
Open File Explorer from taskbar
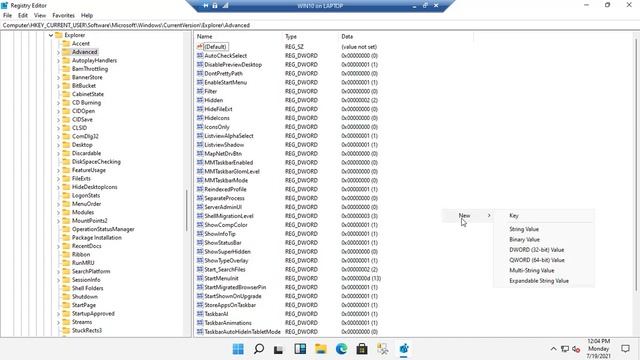click(x=321, y=349)
